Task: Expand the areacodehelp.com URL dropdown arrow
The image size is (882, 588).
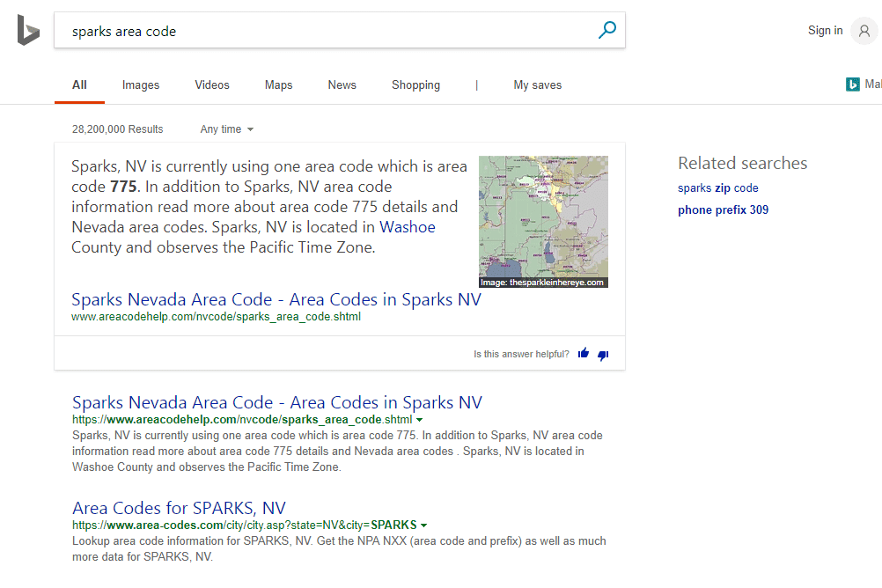Action: pos(419,421)
